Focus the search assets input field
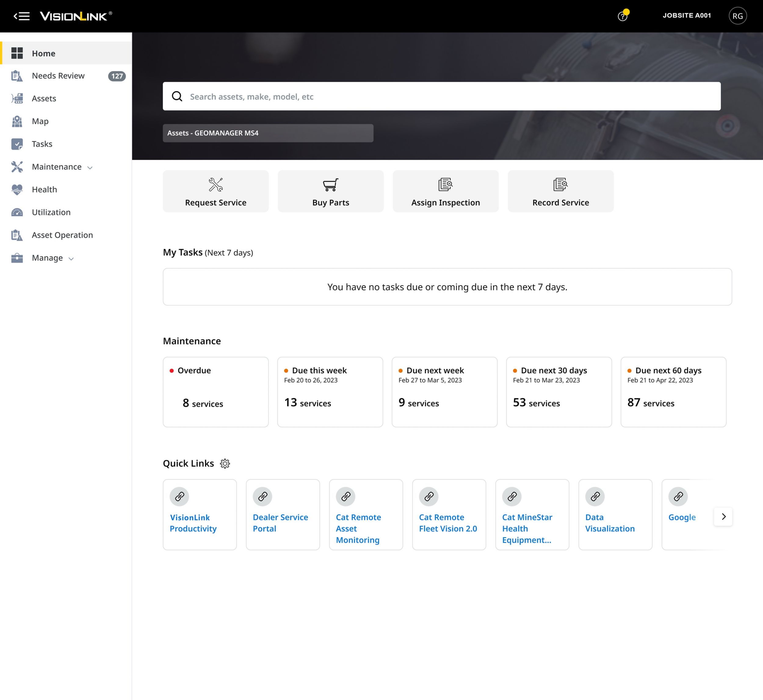763x700 pixels. click(x=447, y=97)
